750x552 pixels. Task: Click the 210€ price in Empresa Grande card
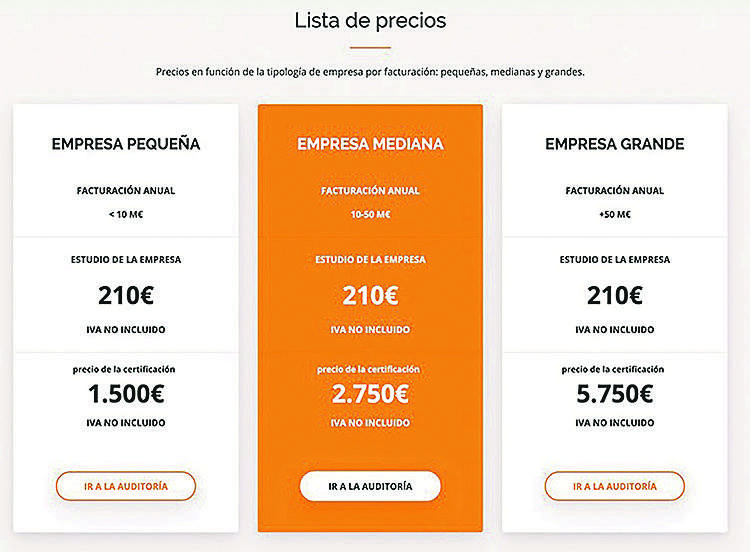[615, 295]
